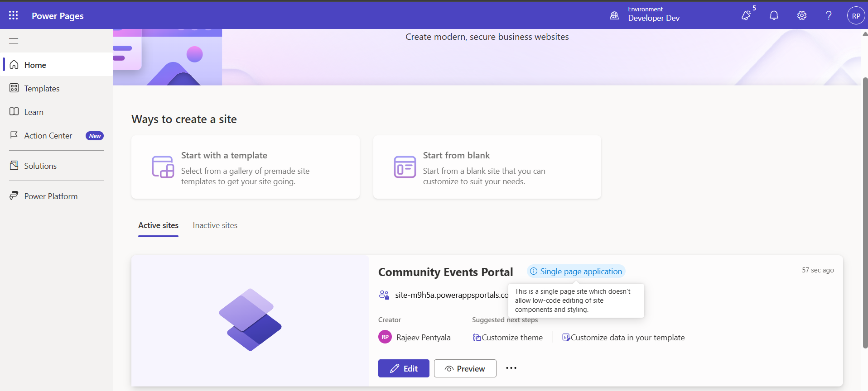Click the Single page application info badge

pyautogui.click(x=576, y=272)
